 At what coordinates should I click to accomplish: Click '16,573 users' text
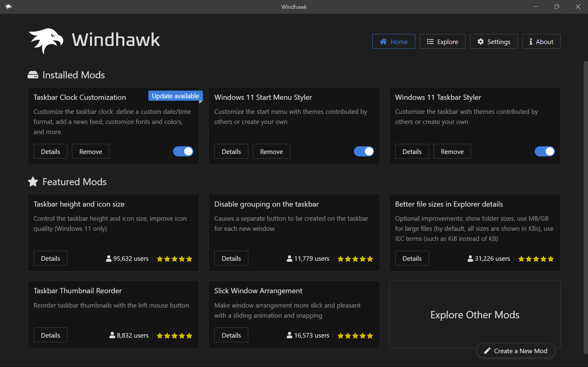pos(312,335)
